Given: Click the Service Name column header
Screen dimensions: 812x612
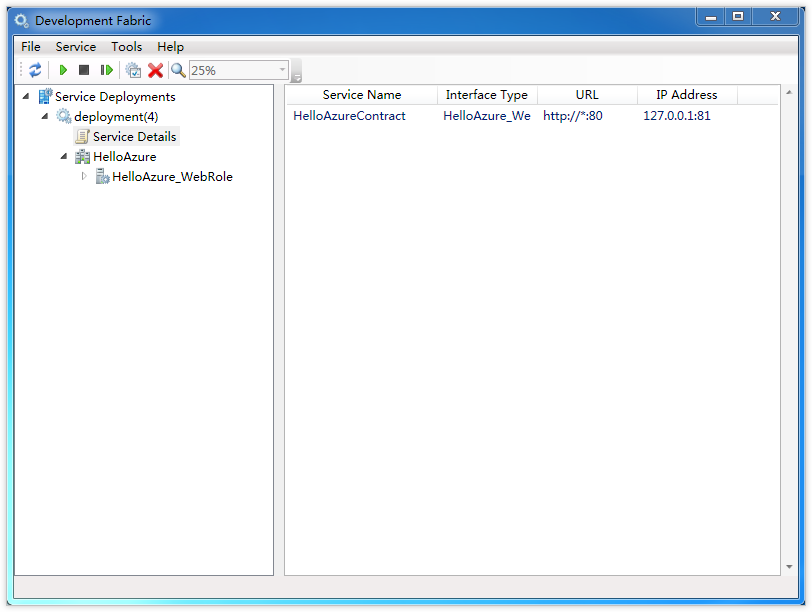Looking at the screenshot, I should (361, 95).
